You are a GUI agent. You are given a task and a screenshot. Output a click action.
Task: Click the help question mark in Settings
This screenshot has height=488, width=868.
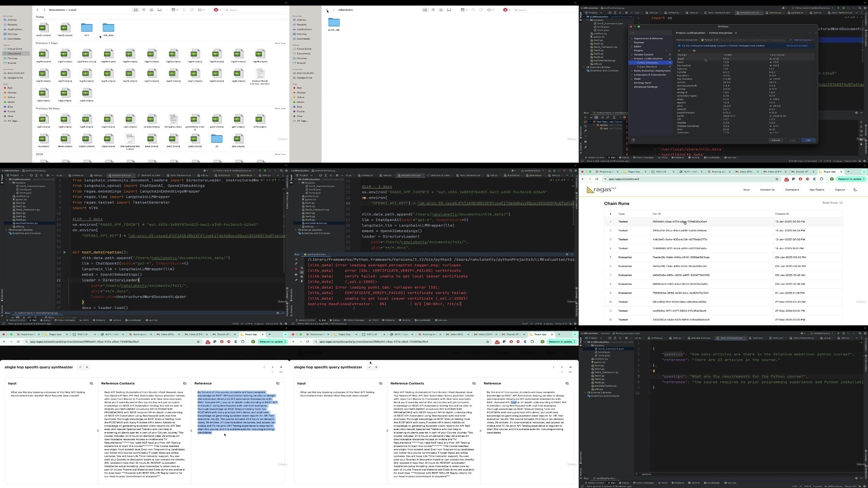coord(633,140)
